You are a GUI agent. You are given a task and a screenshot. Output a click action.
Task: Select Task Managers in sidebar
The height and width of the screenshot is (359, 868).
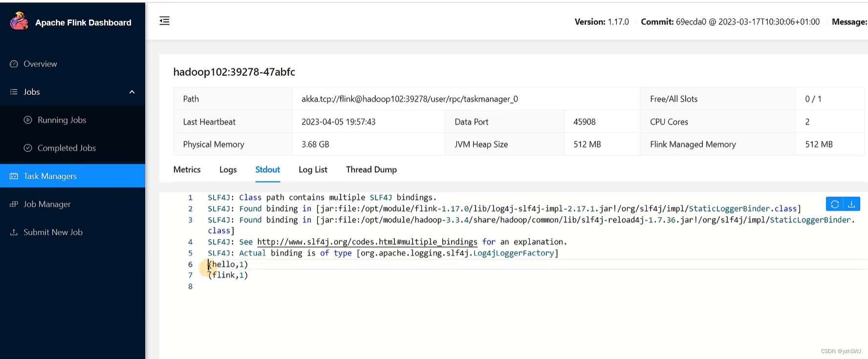pos(72,176)
